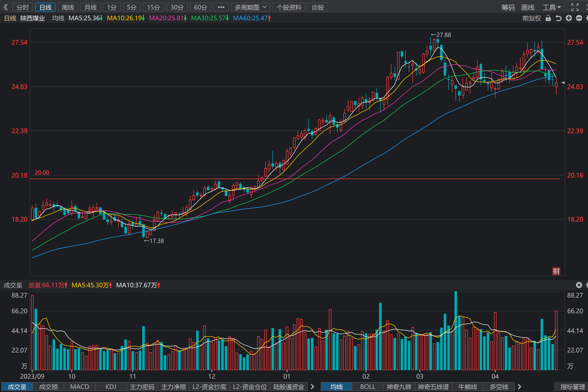The width and height of the screenshot is (588, 392).
Task: Toggle the 均线 label on the chart header
Action: click(x=58, y=18)
